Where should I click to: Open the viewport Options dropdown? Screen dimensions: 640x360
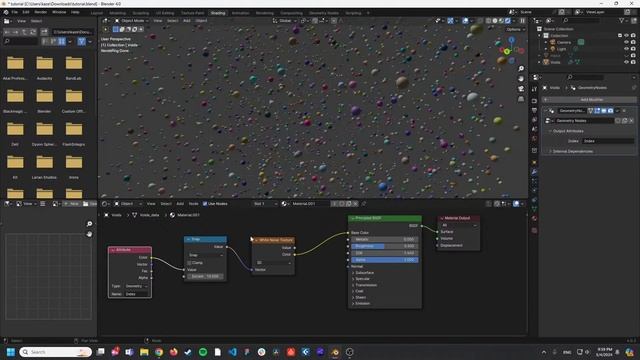click(516, 29)
